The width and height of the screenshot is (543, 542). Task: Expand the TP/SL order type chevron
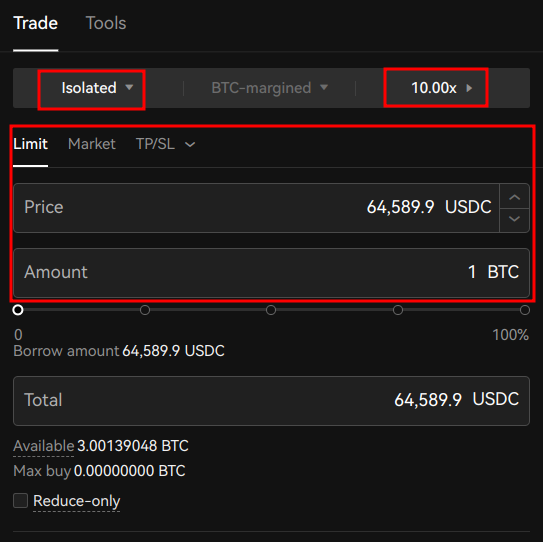[190, 144]
